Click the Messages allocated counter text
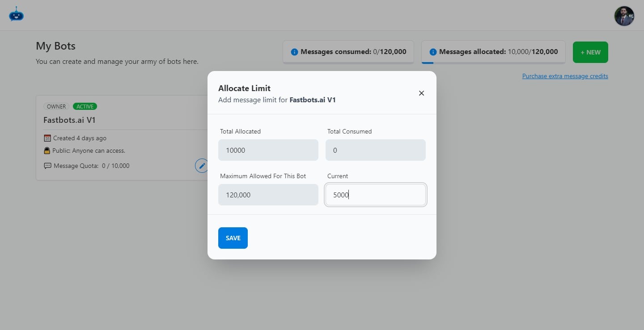Viewport: 644px width, 330px height. point(499,52)
